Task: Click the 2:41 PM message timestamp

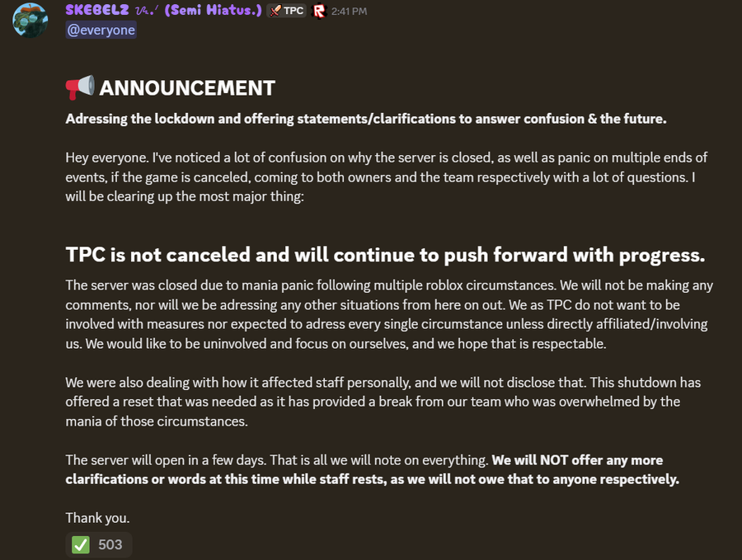Action: click(349, 12)
